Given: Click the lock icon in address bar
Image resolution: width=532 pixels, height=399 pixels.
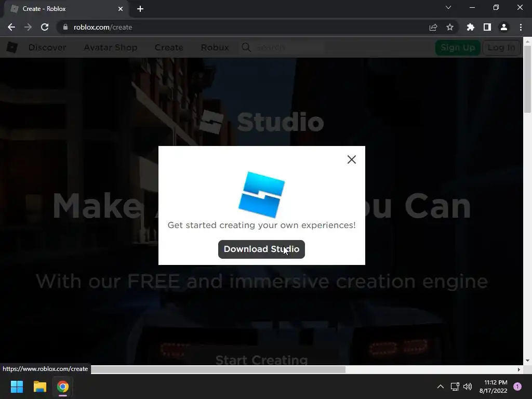Looking at the screenshot, I should pos(65,27).
